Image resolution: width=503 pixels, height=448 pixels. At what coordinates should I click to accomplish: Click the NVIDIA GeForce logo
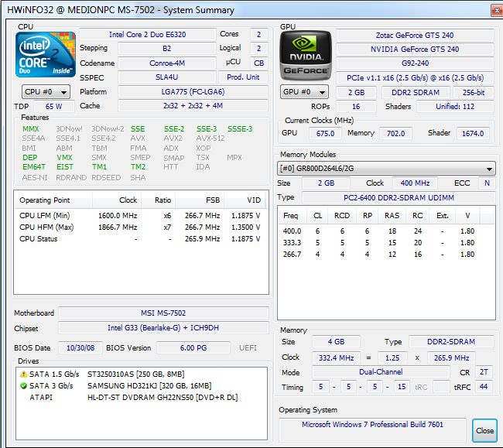[x=306, y=55]
